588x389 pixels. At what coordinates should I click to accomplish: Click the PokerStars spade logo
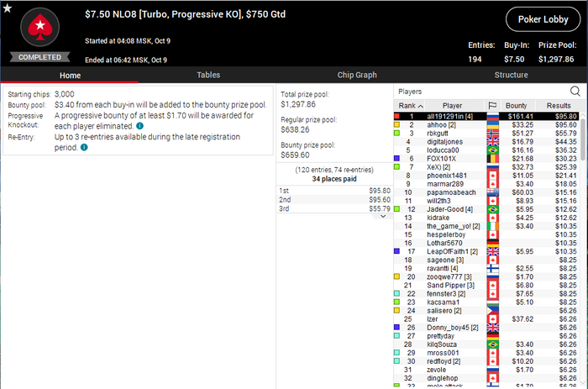(x=39, y=27)
